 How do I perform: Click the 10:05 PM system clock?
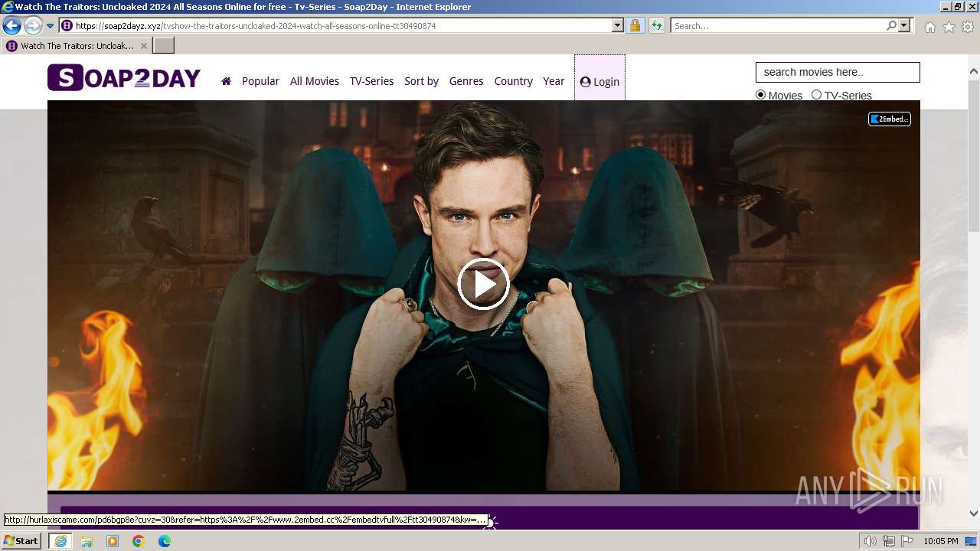941,541
